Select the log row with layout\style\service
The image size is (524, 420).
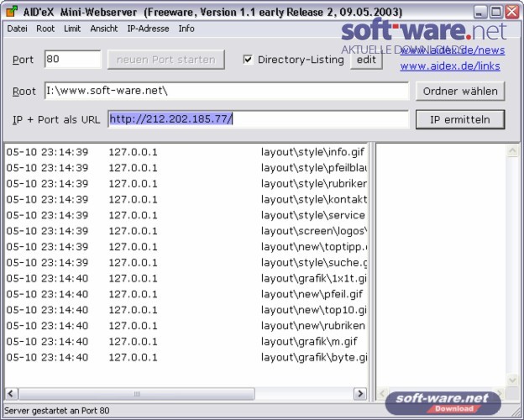(x=186, y=215)
